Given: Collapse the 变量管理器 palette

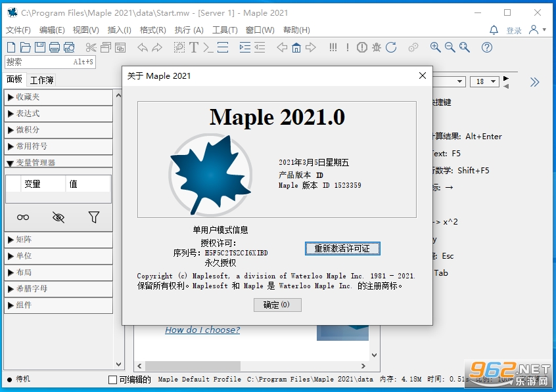Looking at the screenshot, I should coord(58,162).
